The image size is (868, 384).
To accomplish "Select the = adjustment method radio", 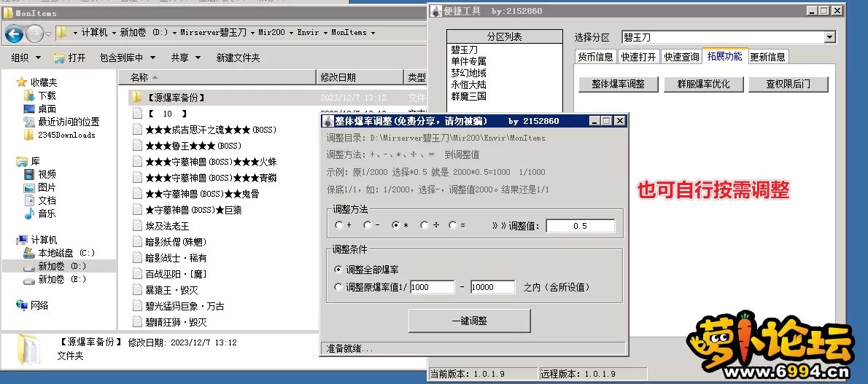I will (453, 225).
